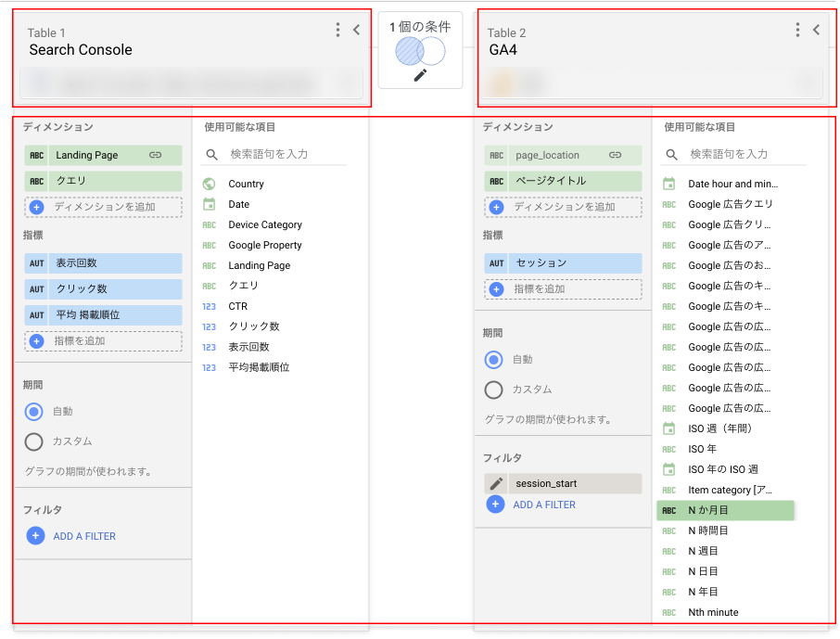Click the ABC type icon next to クエリ

(35, 182)
